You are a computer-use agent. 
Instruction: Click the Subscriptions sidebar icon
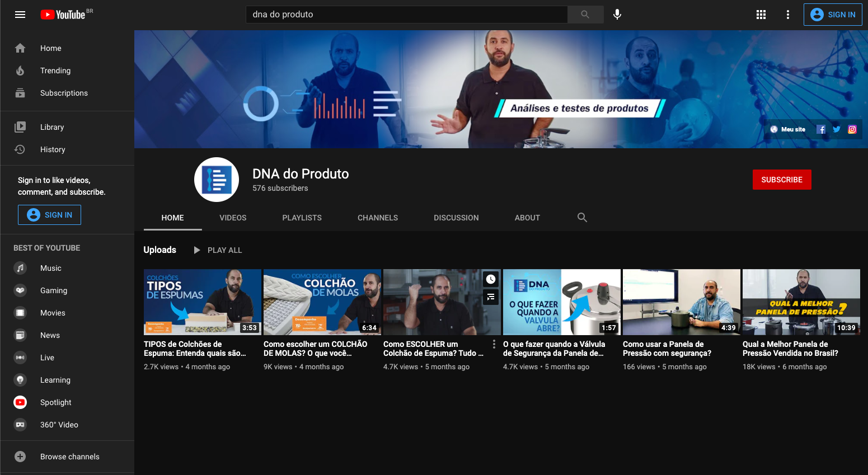(20, 93)
